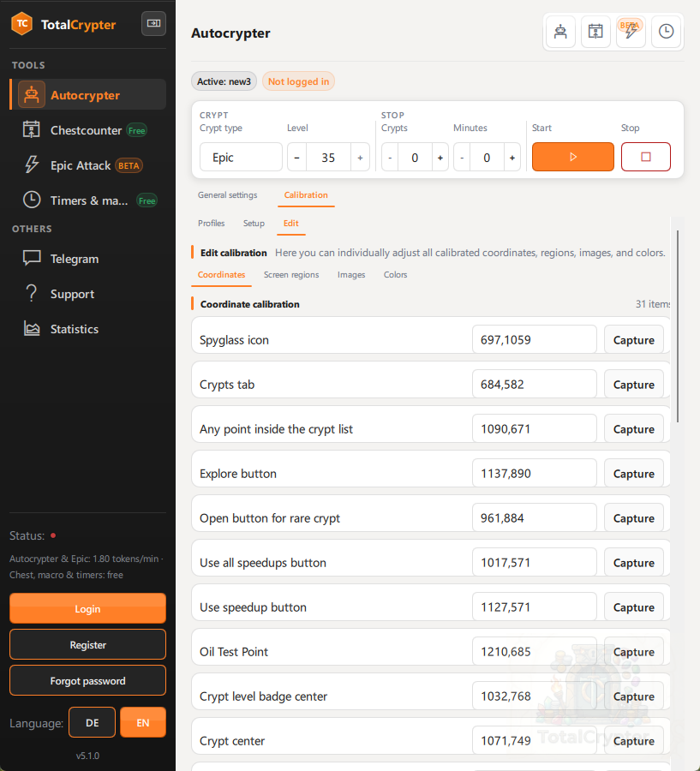Open Autocrypter from the sidebar
Image resolution: width=700 pixels, height=771 pixels.
[88, 95]
